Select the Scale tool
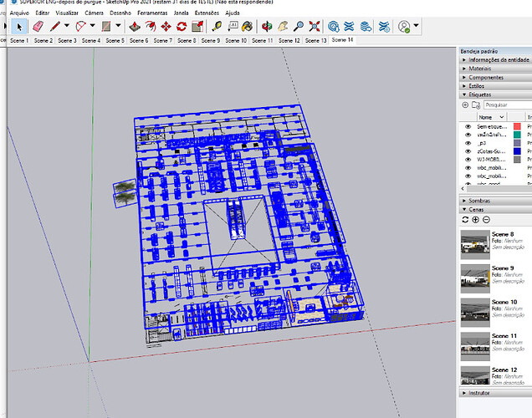The height and width of the screenshot is (418, 532). [197, 27]
